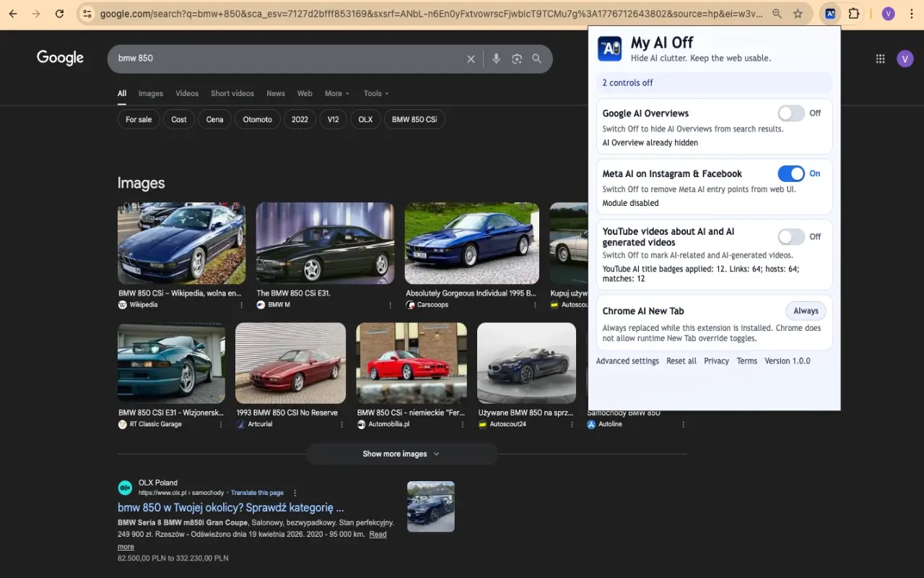Viewport: 924px width, 578px height.
Task: Open Wikipedia BMW 850 CSi thumbnail
Action: click(x=181, y=243)
